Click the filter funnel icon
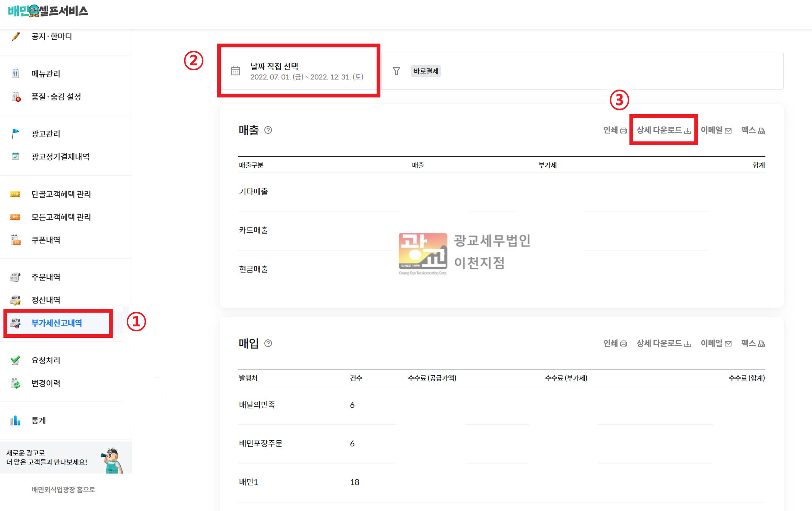 [x=396, y=71]
